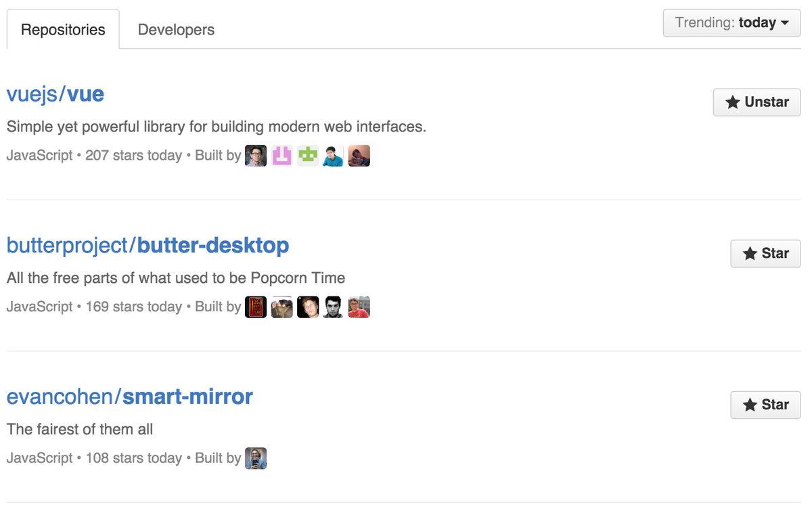
Task: Click the "169 stars today" text
Action: [x=133, y=307]
